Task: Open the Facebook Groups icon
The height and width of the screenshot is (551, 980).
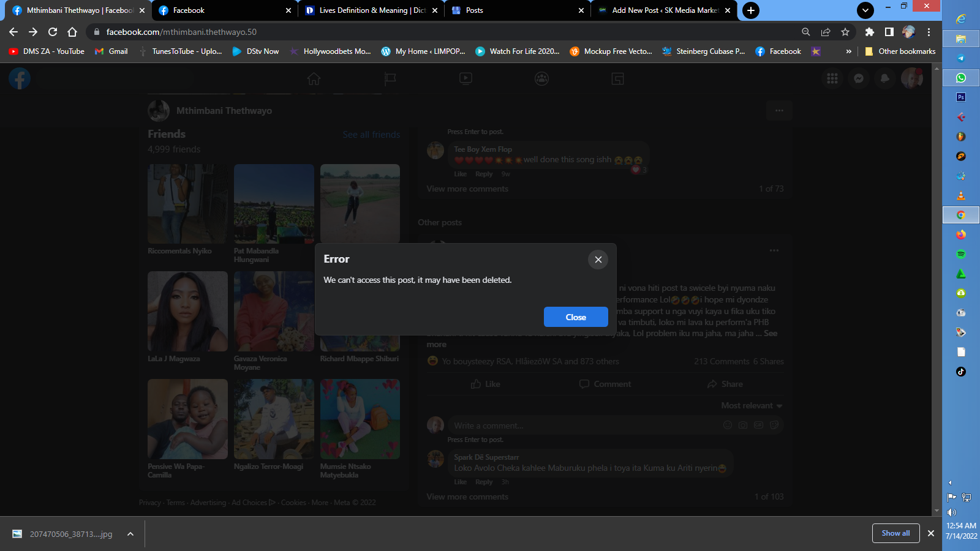Action: coord(541,78)
